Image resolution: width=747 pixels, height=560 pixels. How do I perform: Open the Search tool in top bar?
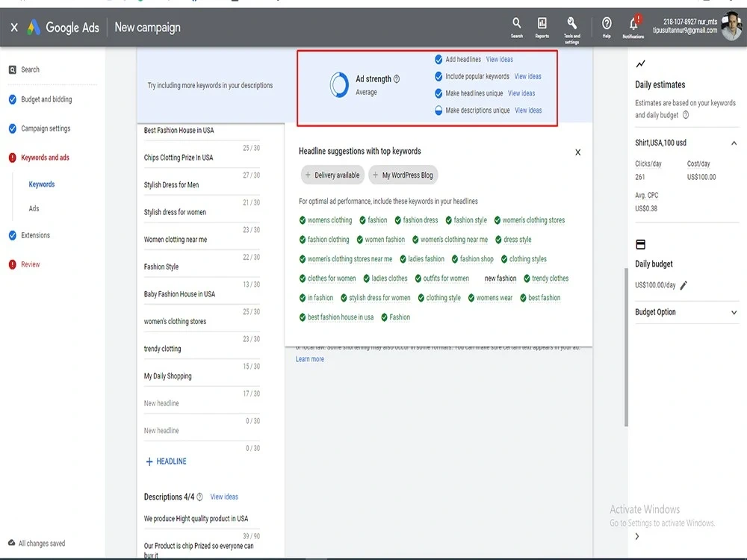tap(516, 27)
